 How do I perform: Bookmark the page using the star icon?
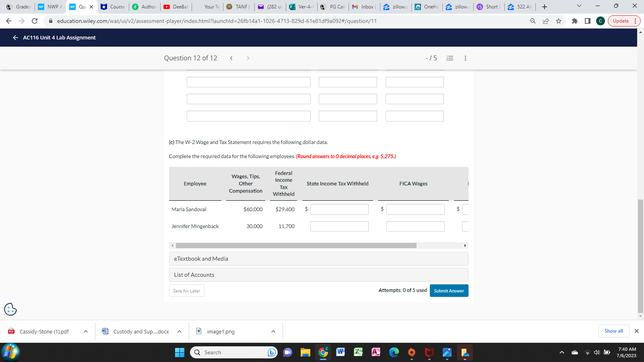tap(559, 21)
